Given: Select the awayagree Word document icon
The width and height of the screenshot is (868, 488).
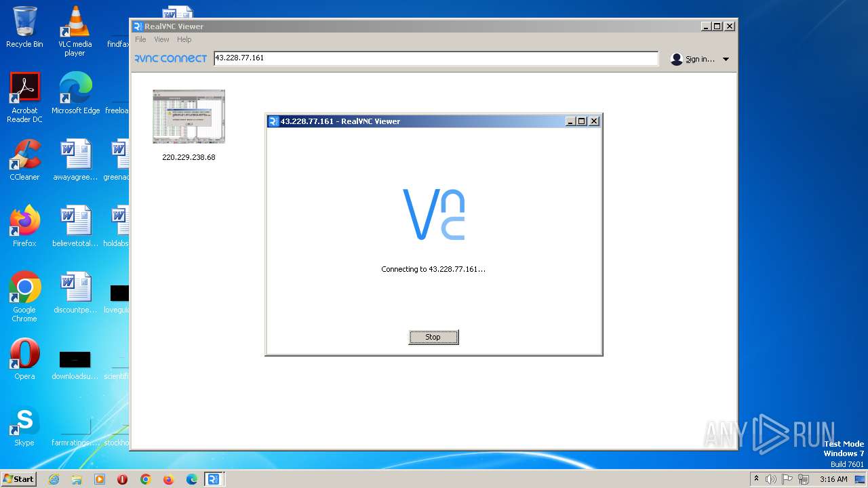Looking at the screenshot, I should (75, 160).
